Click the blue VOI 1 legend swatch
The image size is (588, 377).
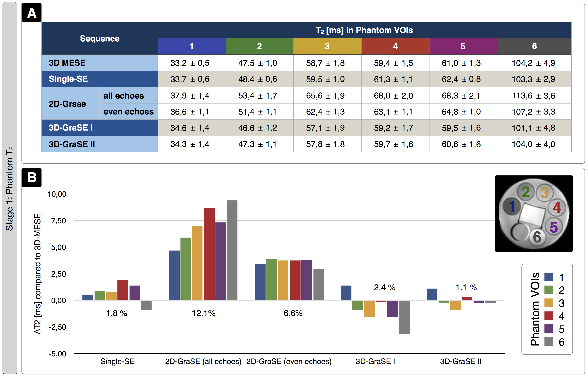click(x=548, y=277)
